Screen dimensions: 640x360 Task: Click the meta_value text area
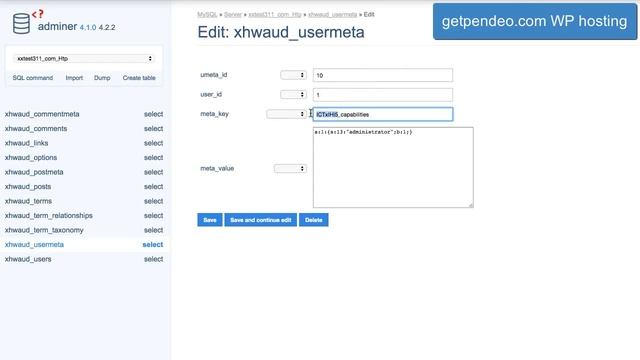pos(393,167)
